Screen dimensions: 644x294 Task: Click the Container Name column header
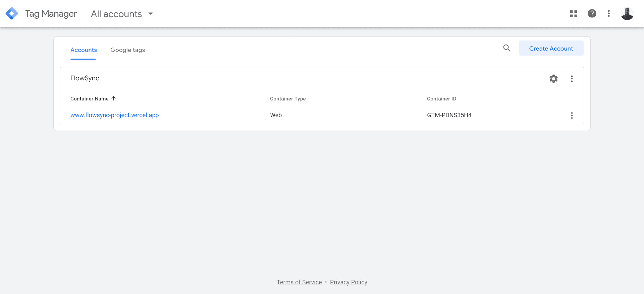pos(90,99)
